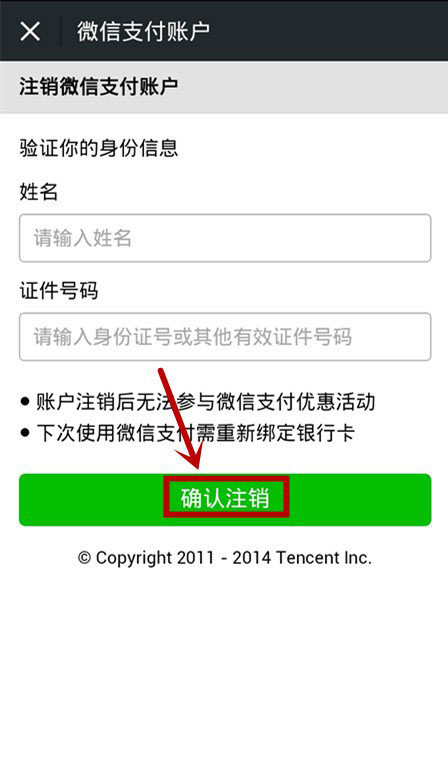Click the 验证你的身份信息 heading text
448x769 pixels.
99,148
